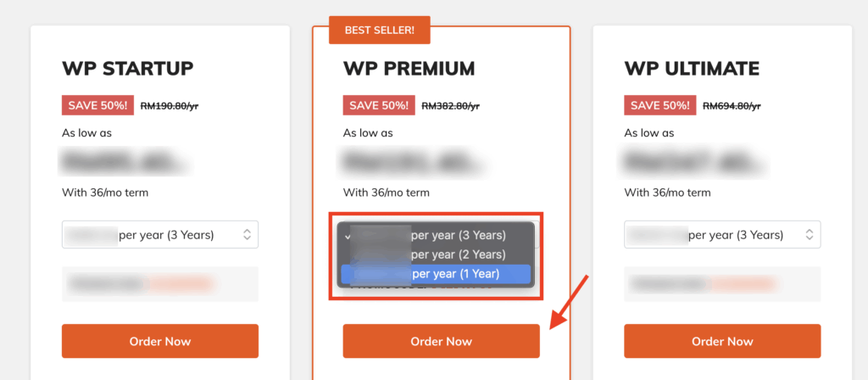Click the crossed-out RM190.80/yr price
The height and width of the screenshot is (380, 868).
click(x=169, y=106)
